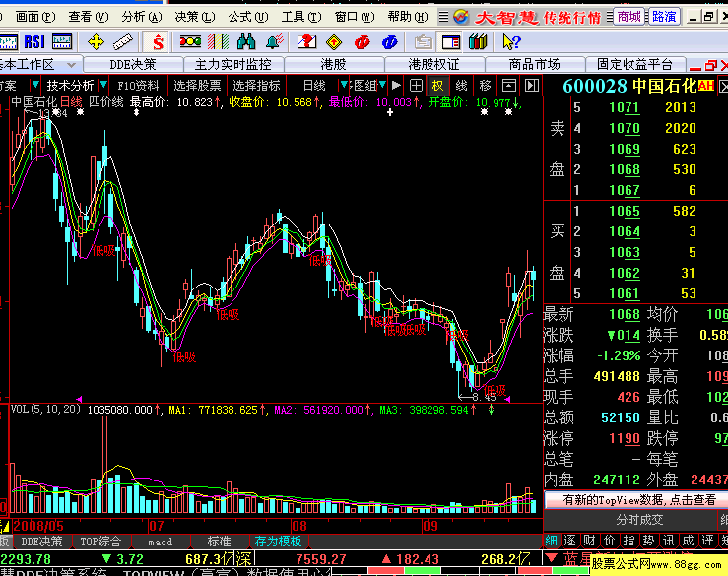Click the 选择指标 button
This screenshot has width=728, height=576.
click(256, 86)
